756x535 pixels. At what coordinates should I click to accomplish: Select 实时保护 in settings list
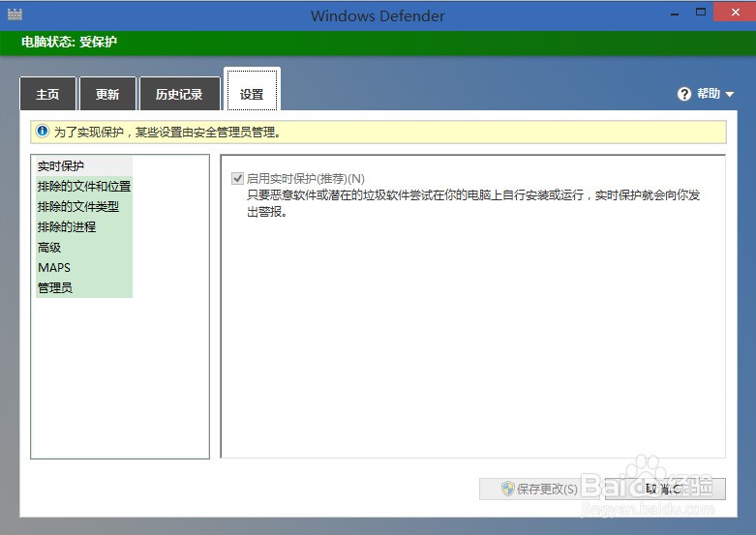pos(84,165)
